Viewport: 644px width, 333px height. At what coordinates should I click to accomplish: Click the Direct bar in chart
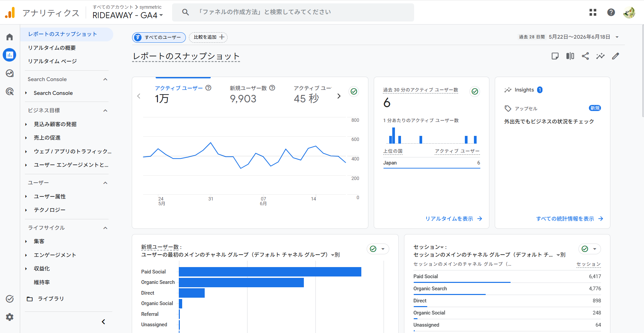(192, 293)
